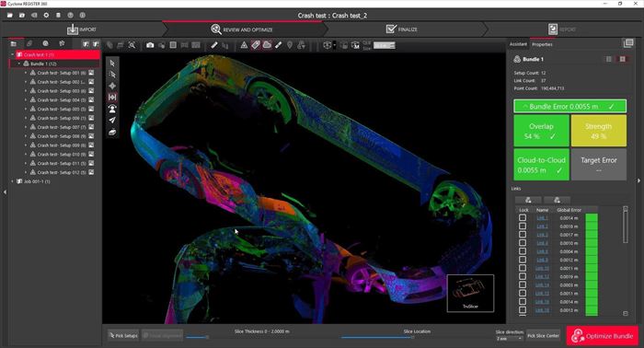
Task: Expand the Job 001-1 node
Action: coord(12,181)
